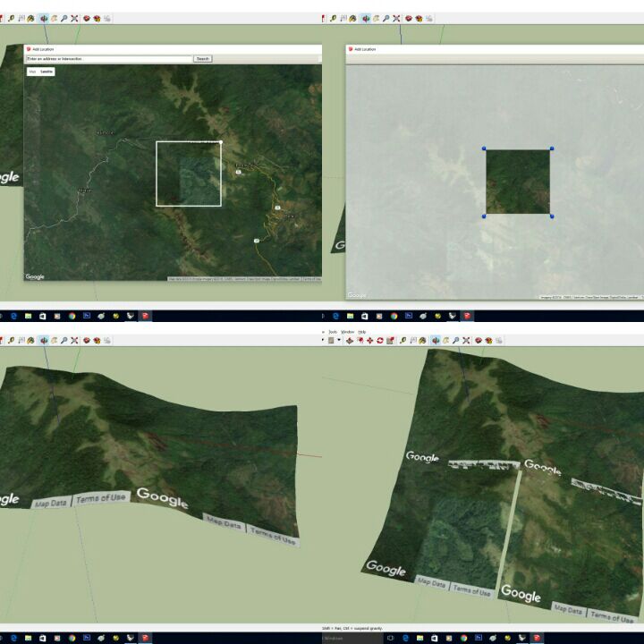The image size is (644, 644).
Task: Focus the address search field in Add Location
Action: 109,59
